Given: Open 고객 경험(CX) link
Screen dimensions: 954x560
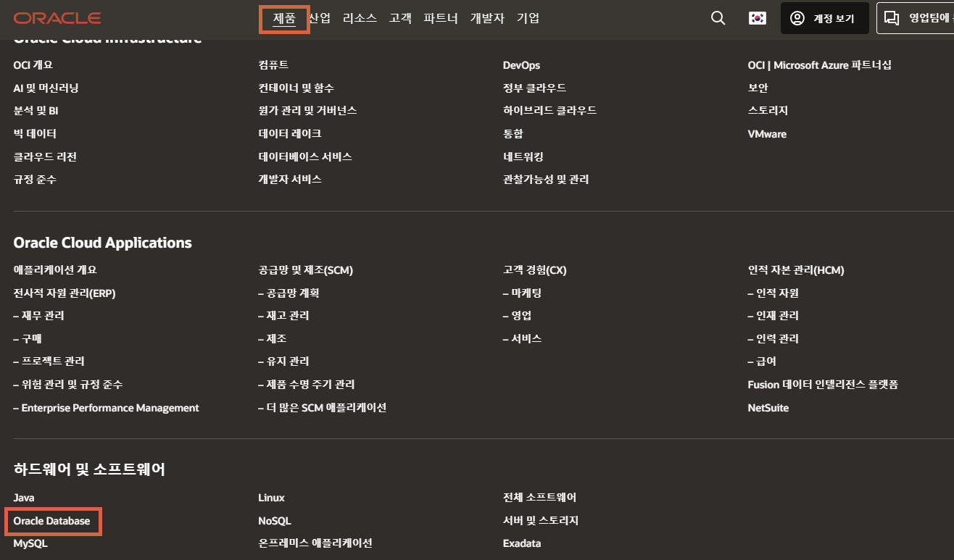Looking at the screenshot, I should click(535, 270).
